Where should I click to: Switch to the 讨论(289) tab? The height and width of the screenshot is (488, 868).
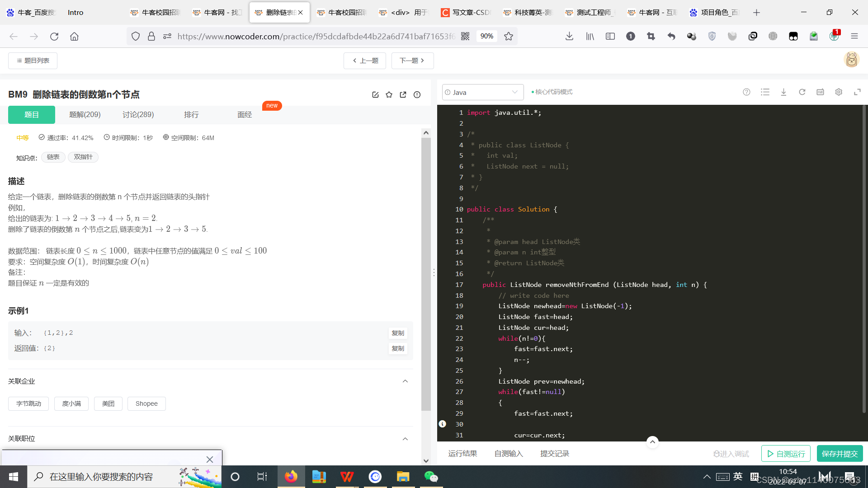138,115
